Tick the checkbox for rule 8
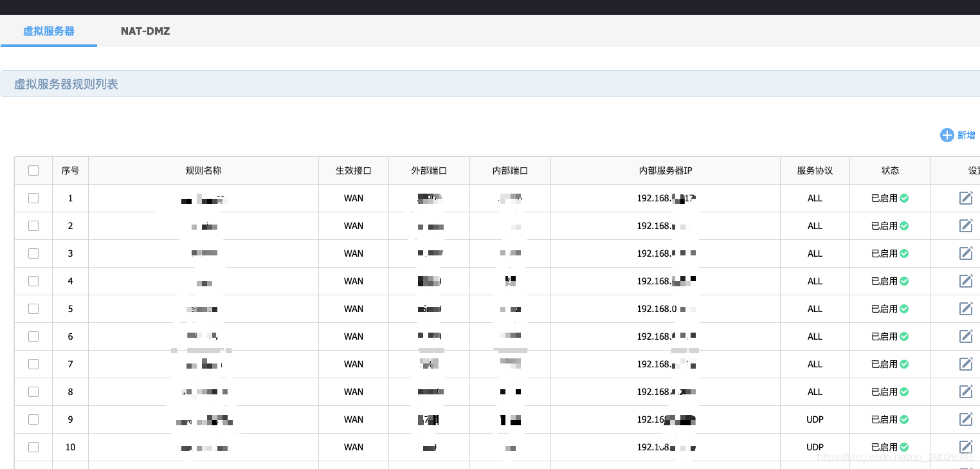Screen dimensions: 980x469 33,392
